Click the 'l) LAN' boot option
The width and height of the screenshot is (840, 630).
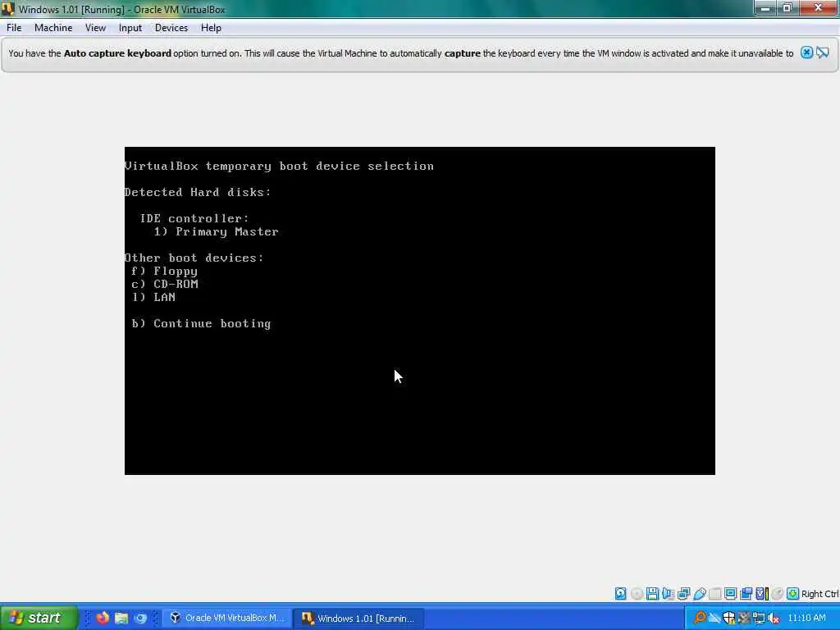pyautogui.click(x=153, y=297)
